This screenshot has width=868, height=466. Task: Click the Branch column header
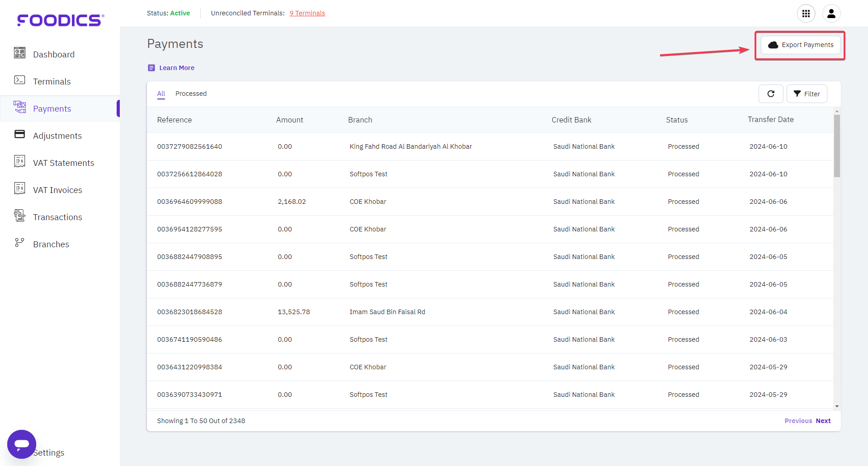click(x=360, y=120)
